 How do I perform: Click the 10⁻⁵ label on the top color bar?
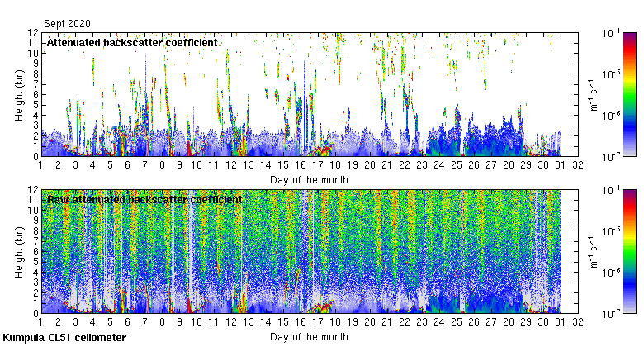611,74
